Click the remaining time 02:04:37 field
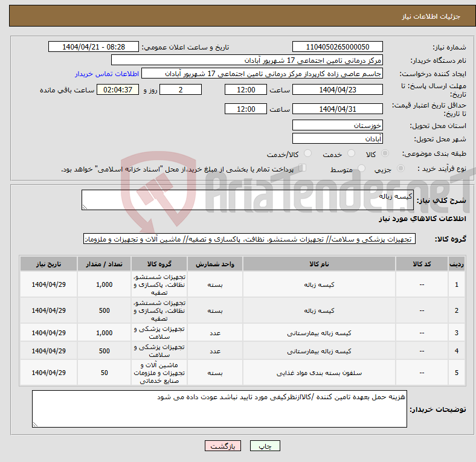The height and width of the screenshot is (462, 476). pyautogui.click(x=118, y=89)
